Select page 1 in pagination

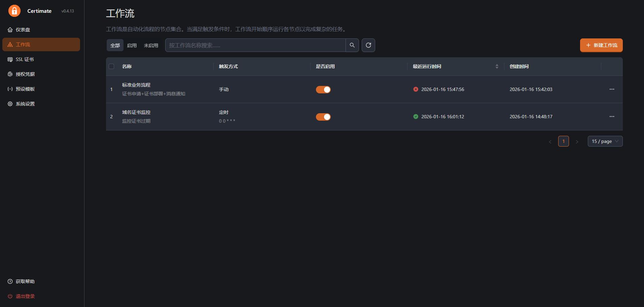click(x=564, y=141)
